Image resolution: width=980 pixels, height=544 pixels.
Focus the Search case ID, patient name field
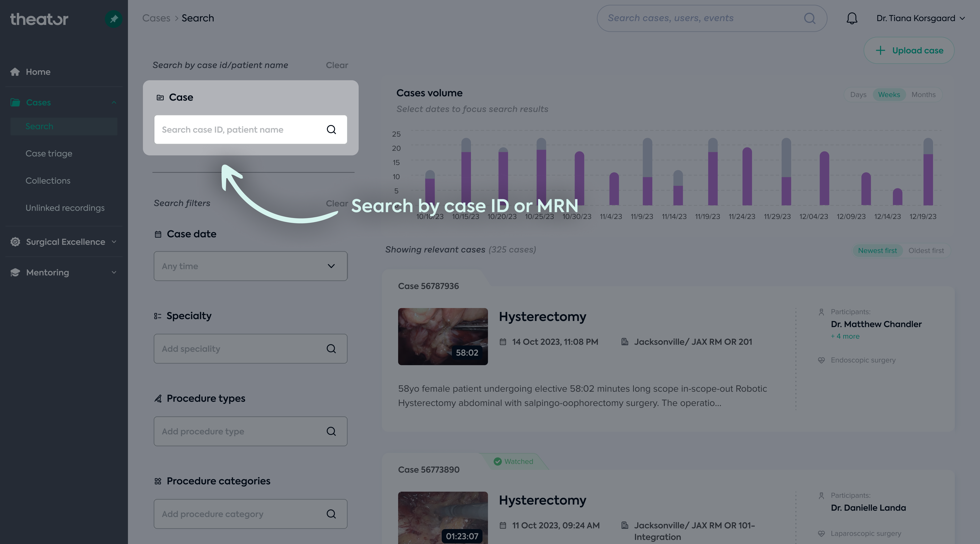pos(250,130)
